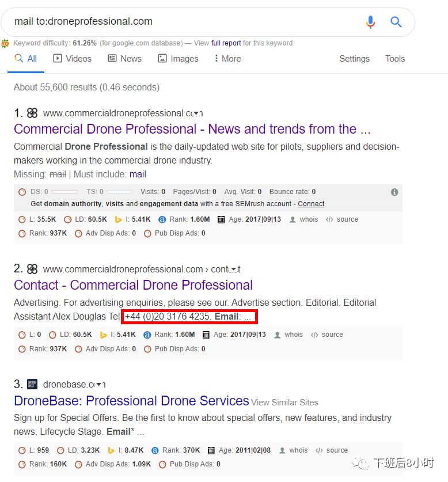The image size is (448, 482).
Task: Open Settings in search bar
Action: pos(354,58)
